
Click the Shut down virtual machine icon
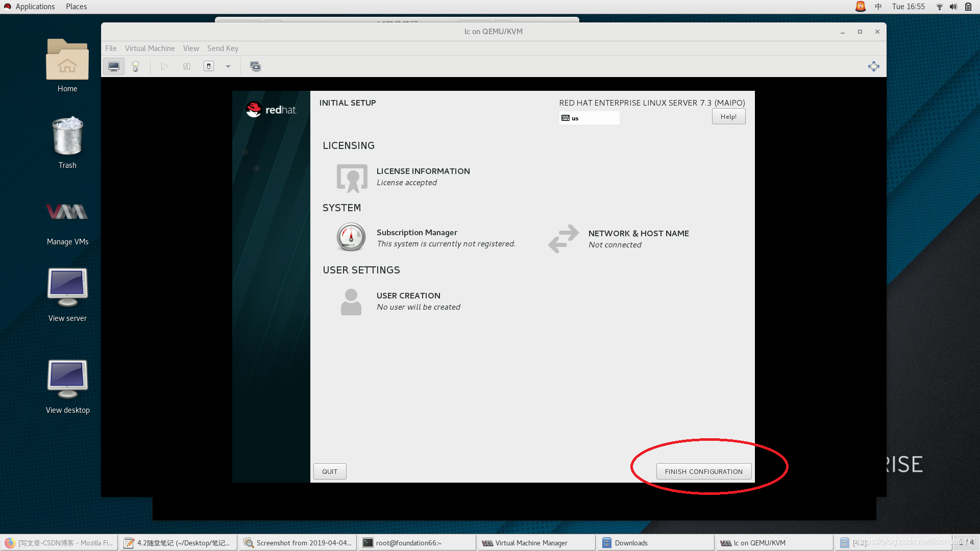click(x=209, y=66)
